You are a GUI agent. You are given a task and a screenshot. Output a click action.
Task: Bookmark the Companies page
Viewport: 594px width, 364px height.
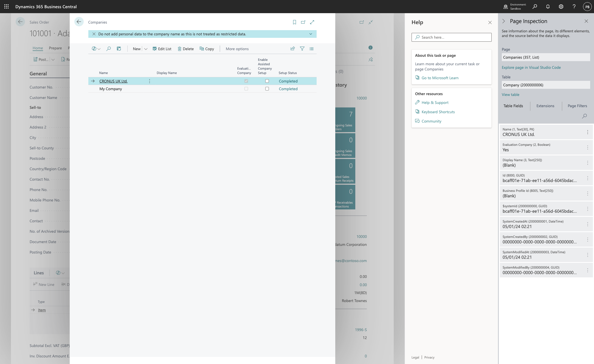click(294, 22)
